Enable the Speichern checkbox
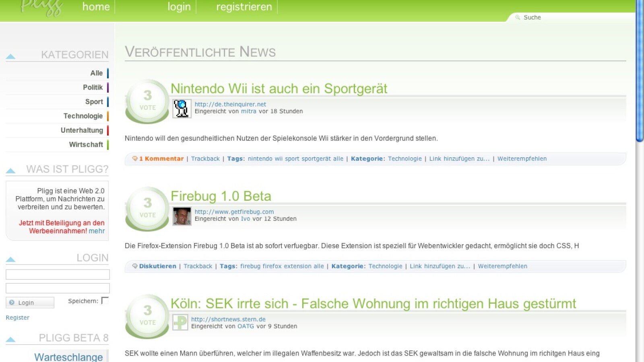This screenshot has width=644, height=362. (x=105, y=300)
